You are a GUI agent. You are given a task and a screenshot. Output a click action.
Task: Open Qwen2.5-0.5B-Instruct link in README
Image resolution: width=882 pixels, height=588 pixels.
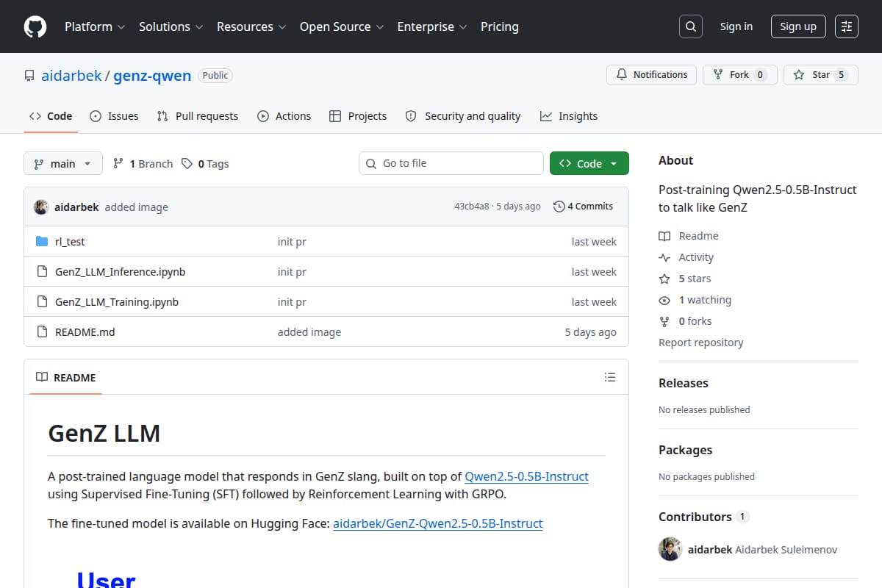pyautogui.click(x=526, y=476)
